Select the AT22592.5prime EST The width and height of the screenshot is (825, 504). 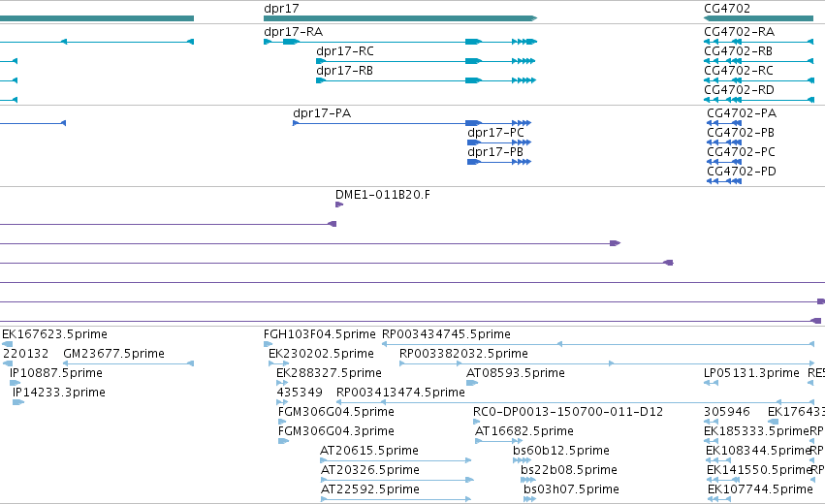[396, 500]
